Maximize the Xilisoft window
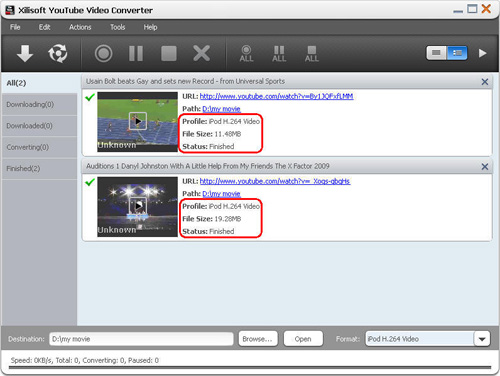Viewport: 500px width, 376px height. pyautogui.click(x=472, y=9)
